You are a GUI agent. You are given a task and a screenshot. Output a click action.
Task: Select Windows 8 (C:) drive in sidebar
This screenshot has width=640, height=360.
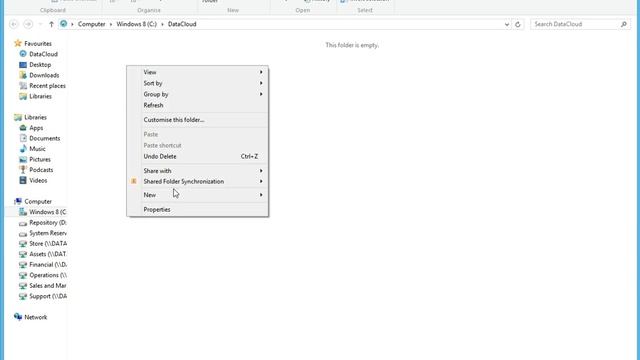[x=47, y=212]
